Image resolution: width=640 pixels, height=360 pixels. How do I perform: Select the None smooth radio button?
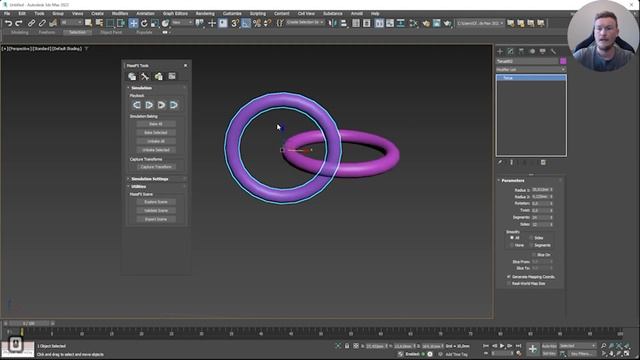(511, 245)
